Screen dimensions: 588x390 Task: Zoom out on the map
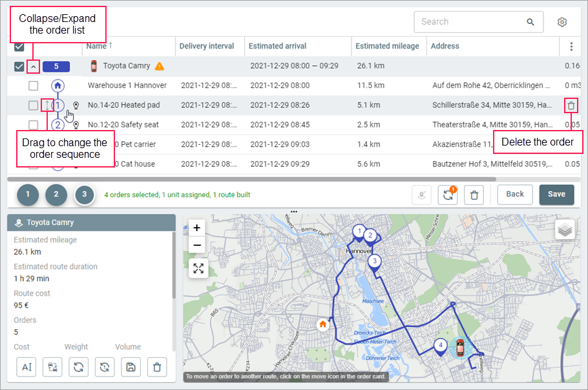(197, 245)
